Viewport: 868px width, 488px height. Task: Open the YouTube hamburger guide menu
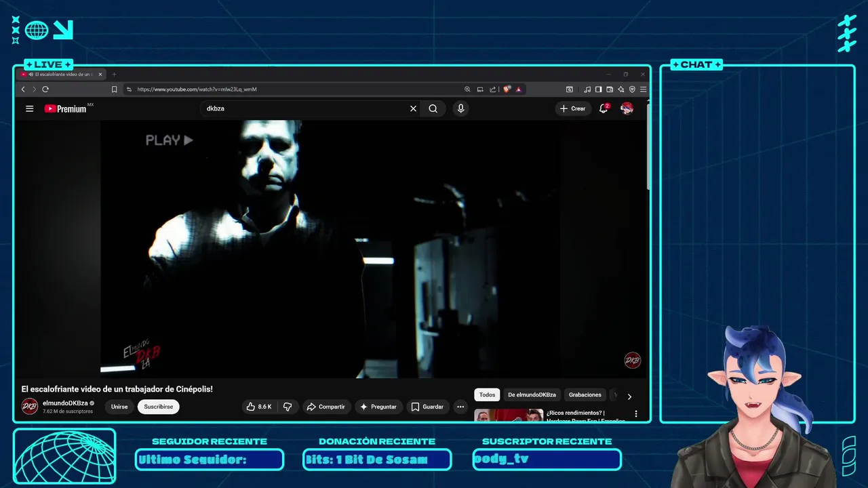(x=29, y=108)
